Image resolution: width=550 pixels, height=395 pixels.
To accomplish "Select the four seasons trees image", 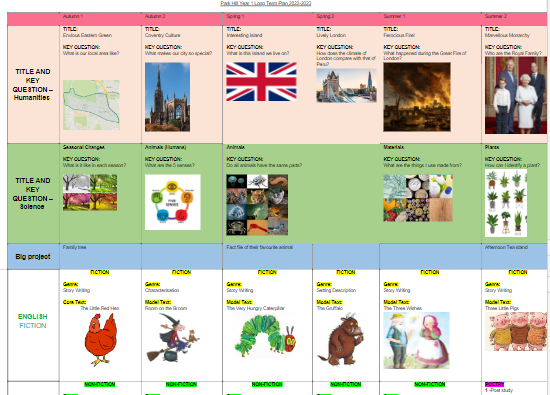I will click(x=90, y=192).
